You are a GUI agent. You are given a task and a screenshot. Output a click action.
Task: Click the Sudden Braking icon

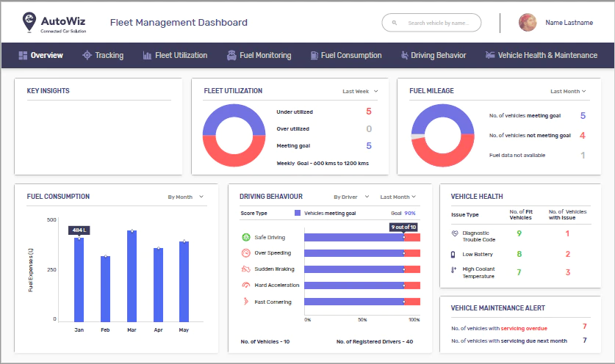[246, 269]
